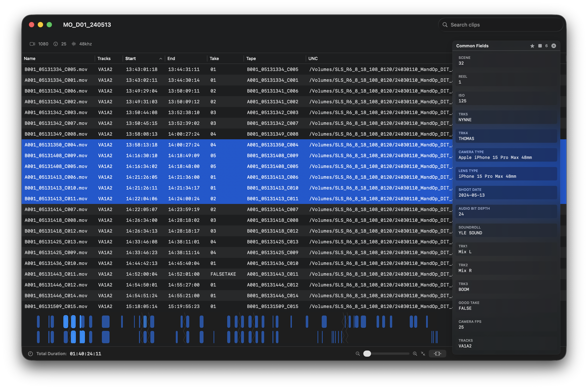Click the square display icon in Common Fields header

click(x=540, y=46)
